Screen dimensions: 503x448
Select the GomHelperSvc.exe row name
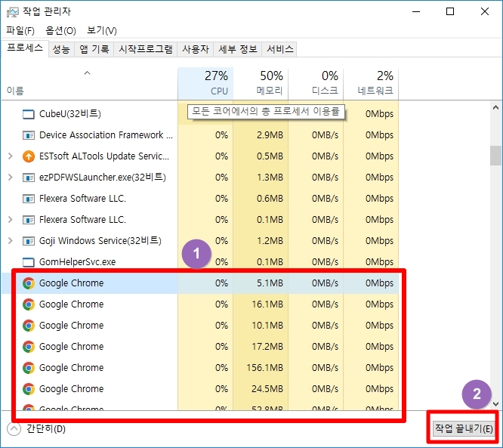click(77, 262)
